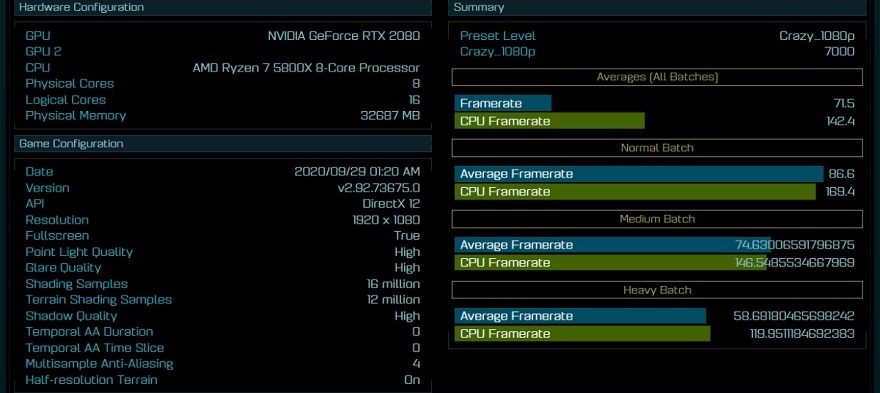Click the API row showing DirectX 12
This screenshot has height=393, width=880.
coord(223,204)
